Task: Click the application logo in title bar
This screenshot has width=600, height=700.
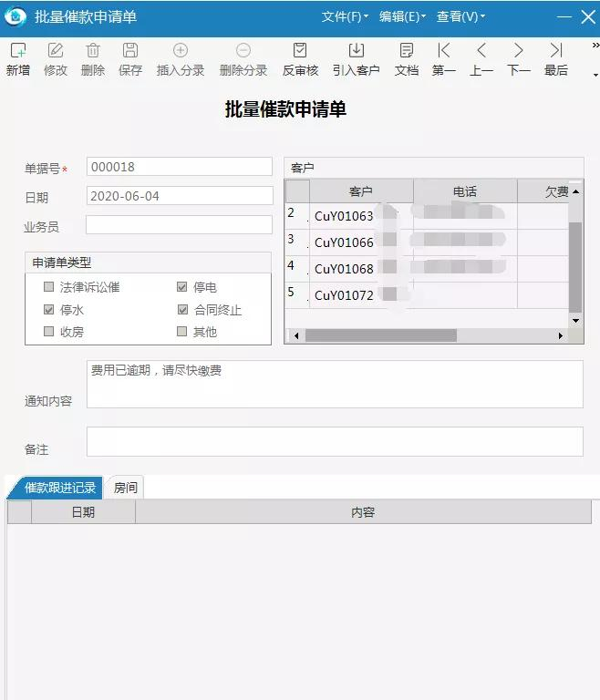Action: pos(16,17)
